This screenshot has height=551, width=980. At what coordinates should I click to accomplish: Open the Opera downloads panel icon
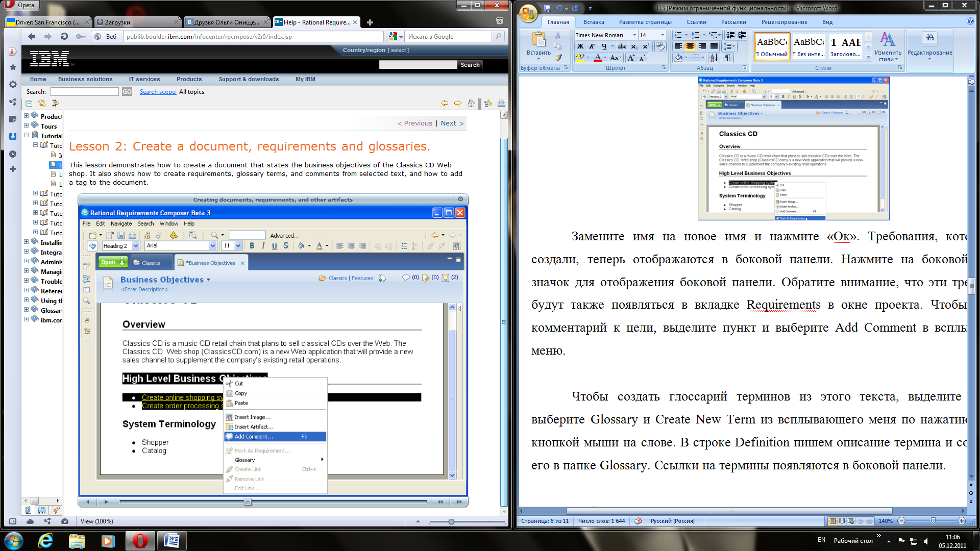point(13,136)
